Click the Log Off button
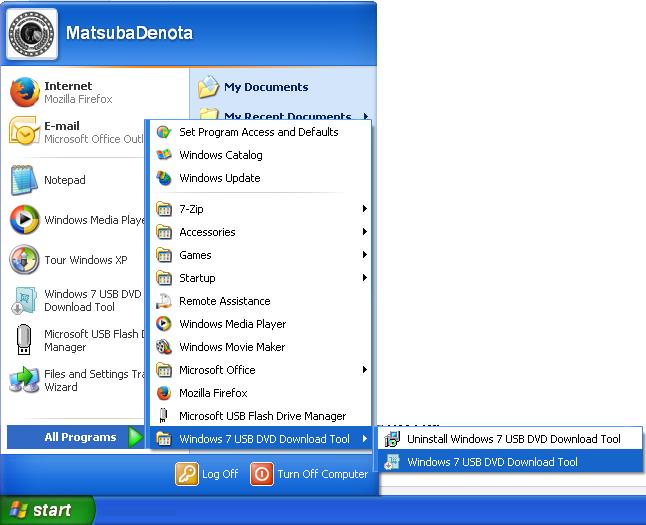The height and width of the screenshot is (525, 646). (207, 474)
